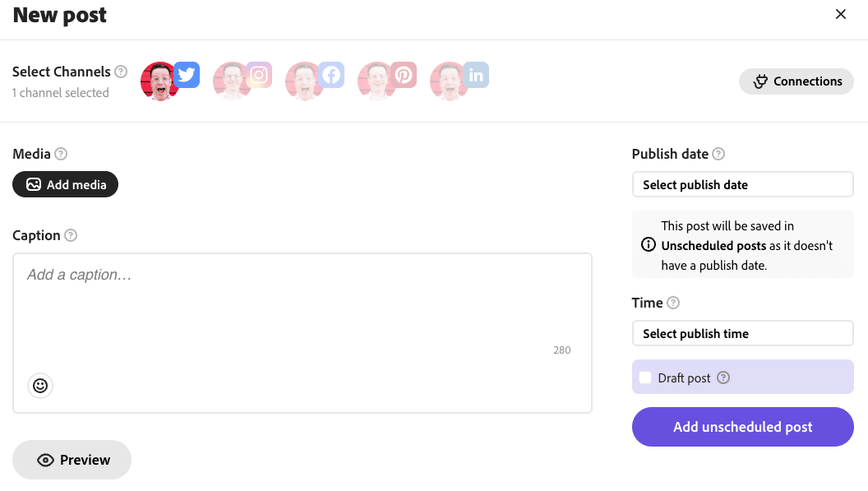Select the Twitter channel avatar
868x491 pixels.
pos(161,81)
